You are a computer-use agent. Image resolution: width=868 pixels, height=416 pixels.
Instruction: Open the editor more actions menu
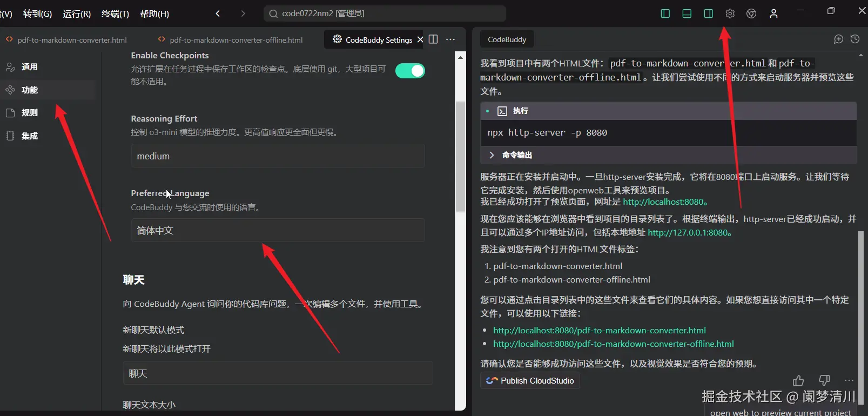[x=450, y=39]
